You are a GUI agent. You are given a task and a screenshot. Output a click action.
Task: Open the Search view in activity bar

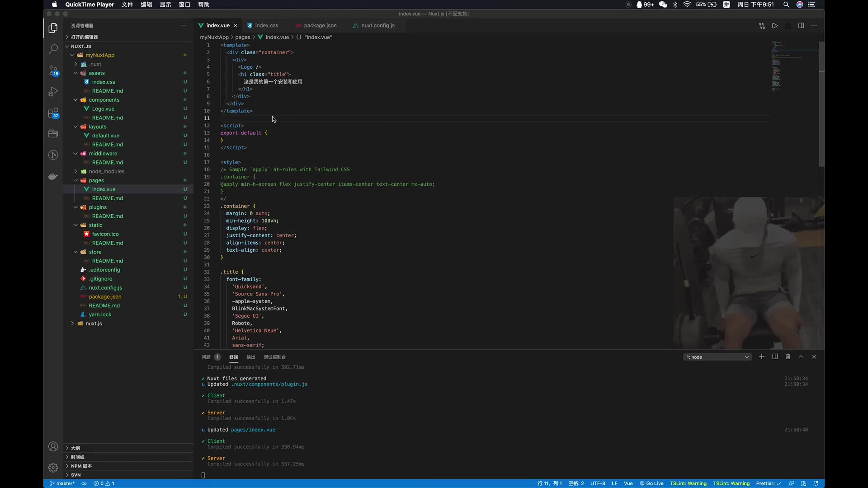[x=53, y=49]
